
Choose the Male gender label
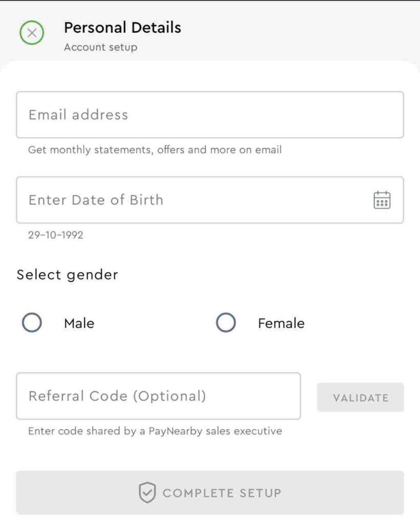(x=79, y=323)
